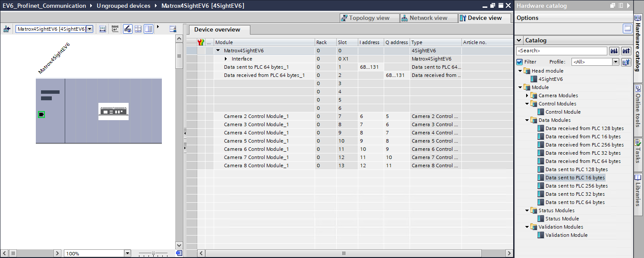
Task: Toggle the page break display button
Action: (x=138, y=29)
